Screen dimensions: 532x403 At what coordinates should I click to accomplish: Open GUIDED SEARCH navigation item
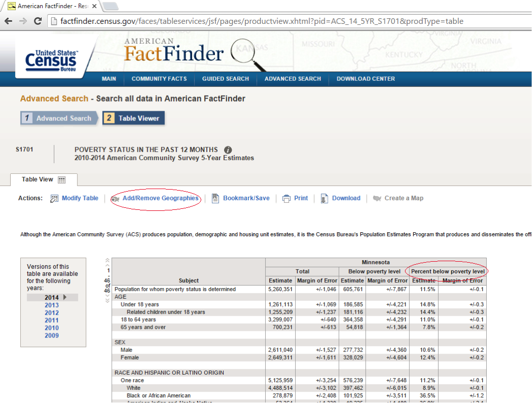click(x=226, y=79)
